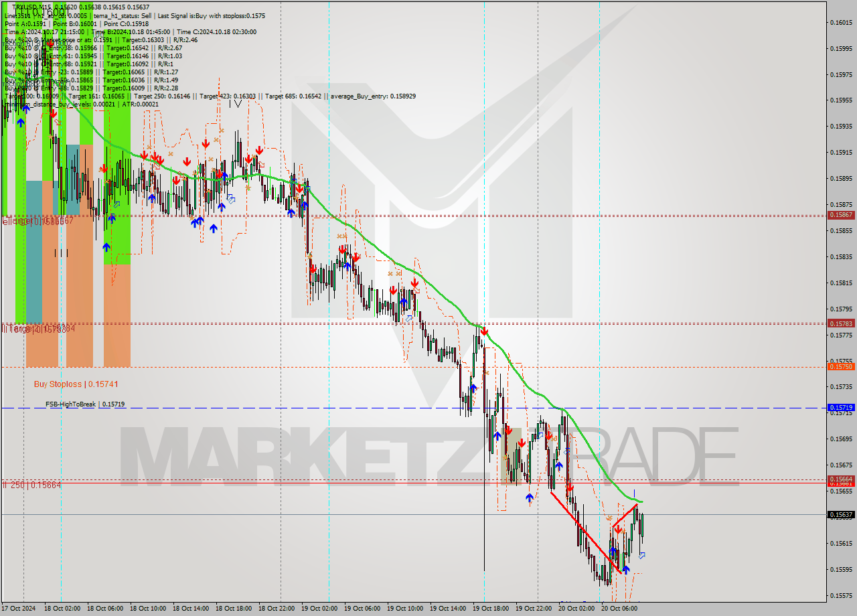This screenshot has width=857, height=616.
Task: Click the 'average_Buy_entry: 0.158929' text
Action: pyautogui.click(x=373, y=96)
